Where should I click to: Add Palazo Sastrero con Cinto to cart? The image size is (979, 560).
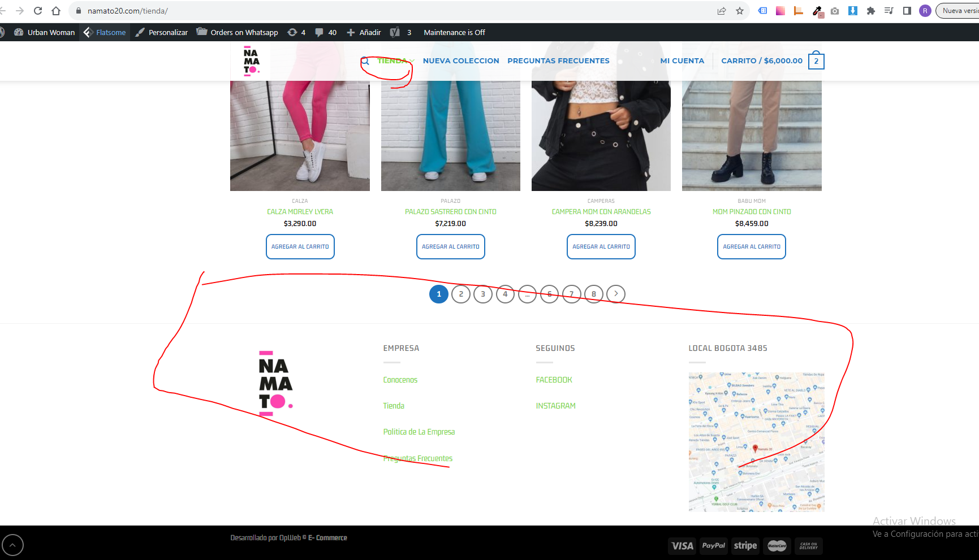451,247
